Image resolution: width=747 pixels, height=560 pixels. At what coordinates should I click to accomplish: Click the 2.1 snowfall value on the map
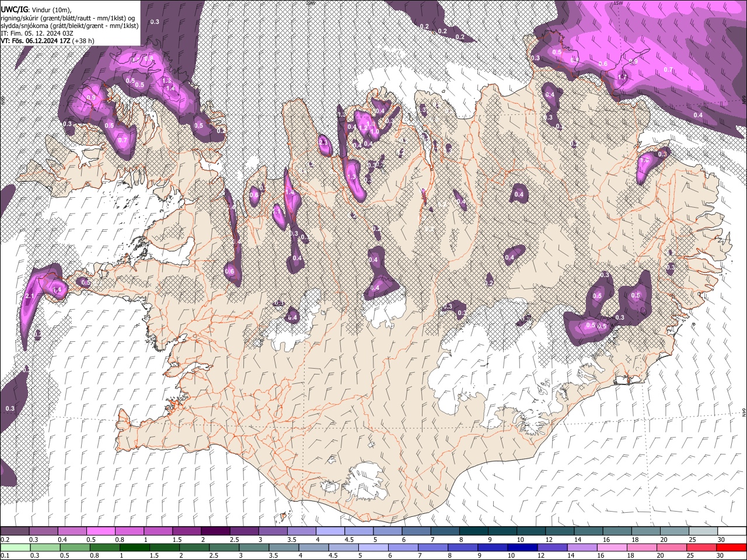point(30,297)
